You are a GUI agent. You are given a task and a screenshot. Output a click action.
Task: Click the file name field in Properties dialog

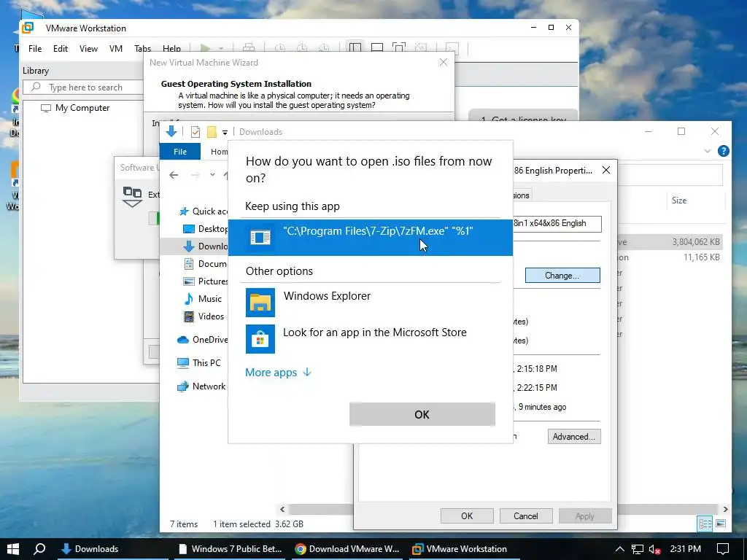click(557, 223)
